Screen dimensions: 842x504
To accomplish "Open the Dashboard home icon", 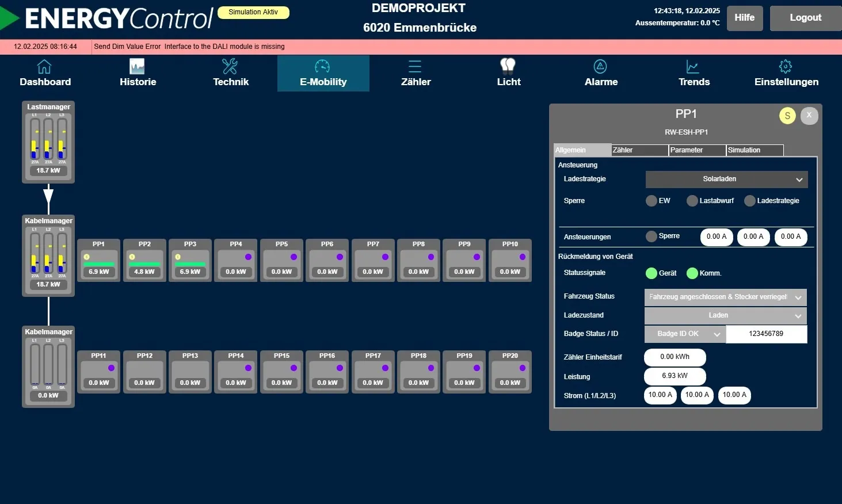I will [44, 67].
